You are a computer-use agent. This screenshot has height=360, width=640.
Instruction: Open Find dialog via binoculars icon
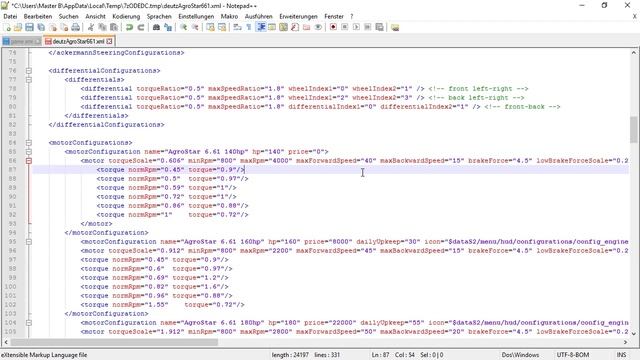click(x=156, y=27)
